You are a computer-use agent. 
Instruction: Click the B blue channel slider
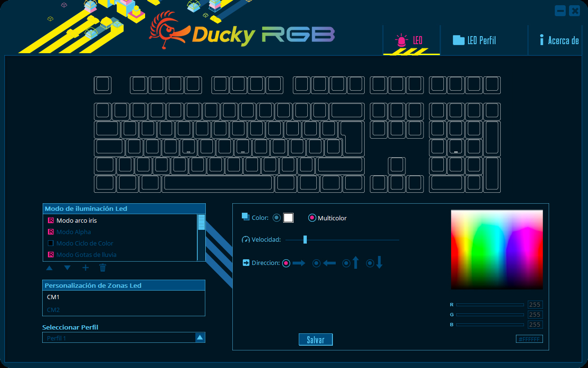490,325
